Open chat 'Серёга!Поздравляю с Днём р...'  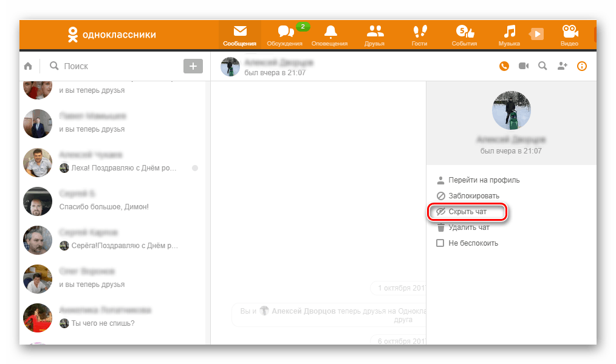coord(114,240)
